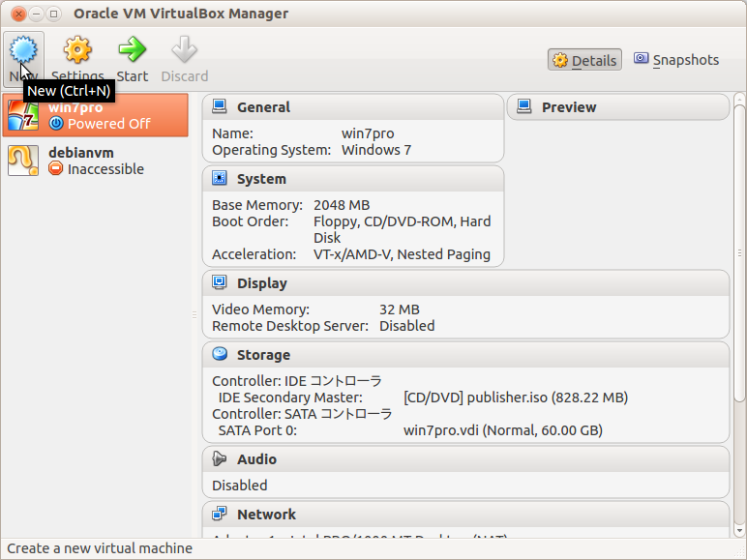Click the win7pro.vdi SATA disk entry
Screen dimensions: 747x560
pos(503,430)
